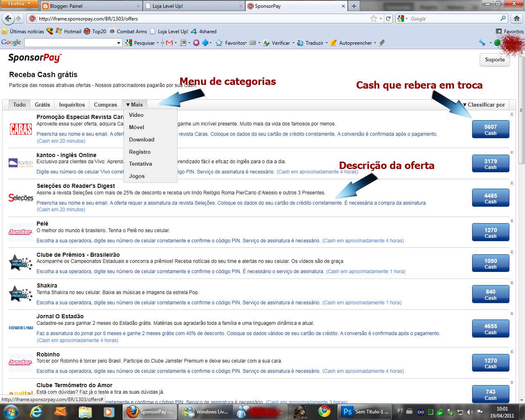This screenshot has height=420, width=525.
Task: Open the Jornal O Estadão offer title
Action: click(x=60, y=316)
